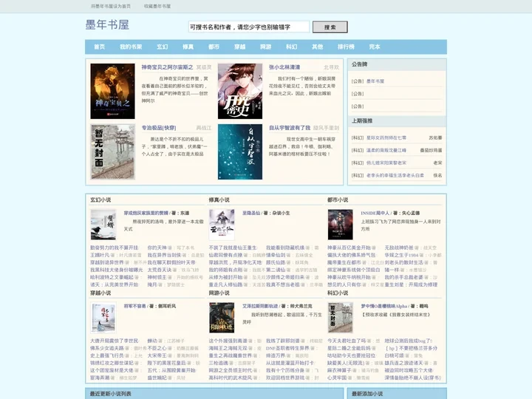Click 收藏墨年书屋 link in top bar

pyautogui.click(x=157, y=6)
